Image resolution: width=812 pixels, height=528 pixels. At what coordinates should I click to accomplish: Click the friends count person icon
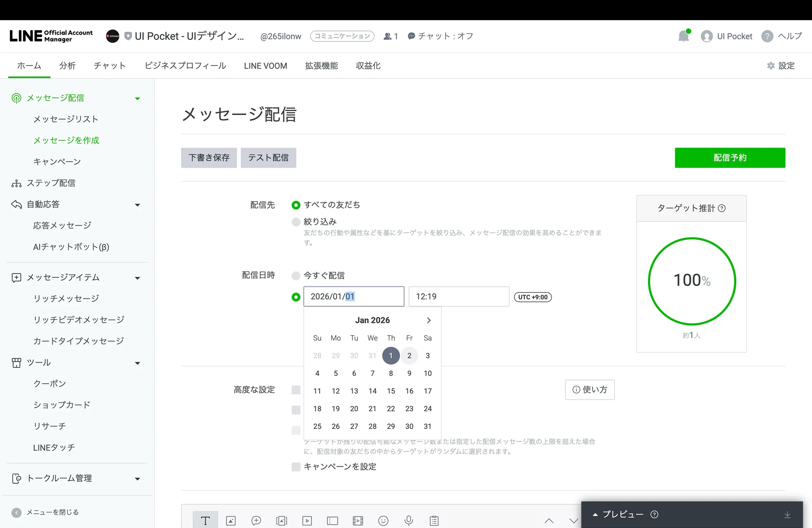[x=387, y=36]
